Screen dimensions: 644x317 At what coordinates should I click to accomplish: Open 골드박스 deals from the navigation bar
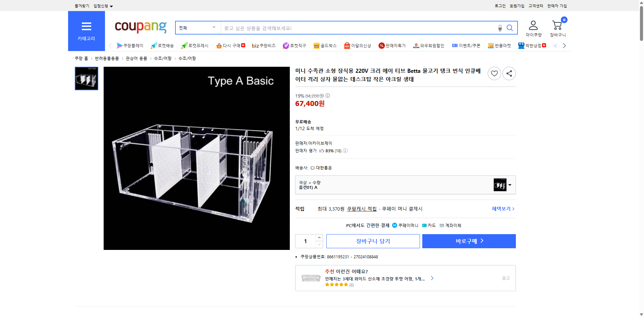click(x=325, y=45)
